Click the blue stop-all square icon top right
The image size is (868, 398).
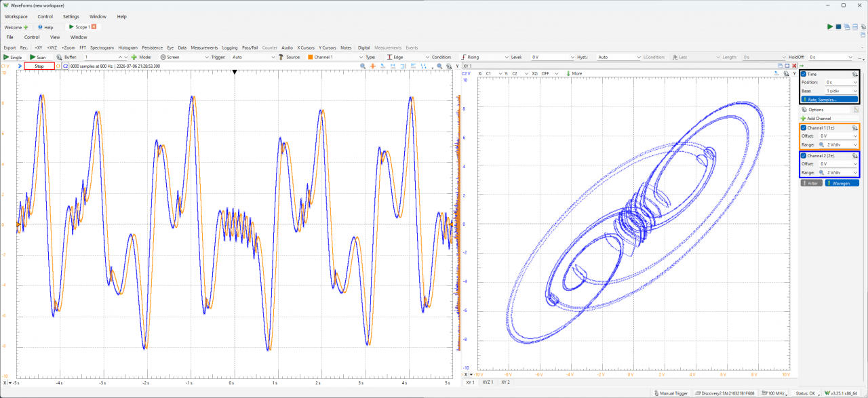point(838,26)
